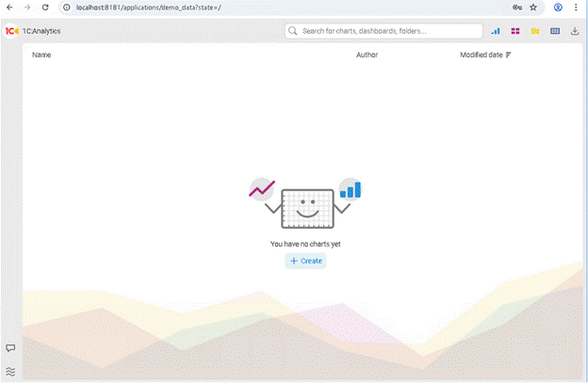This screenshot has height=384, width=588.
Task: Open the browser three-dot menu
Action: click(x=576, y=8)
